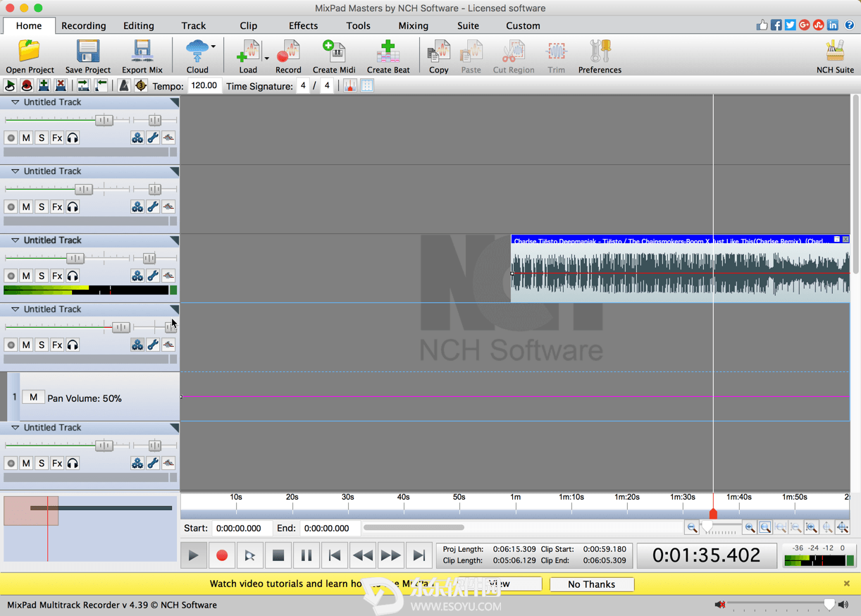This screenshot has height=616, width=861.
Task: Open the Tools tab
Action: click(x=358, y=25)
